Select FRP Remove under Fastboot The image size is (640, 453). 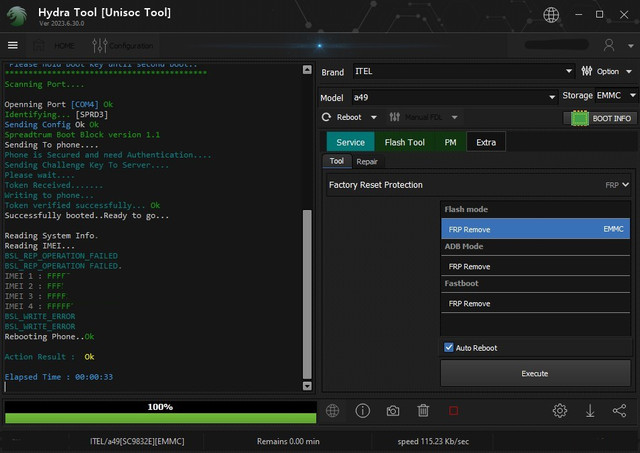[x=536, y=303]
